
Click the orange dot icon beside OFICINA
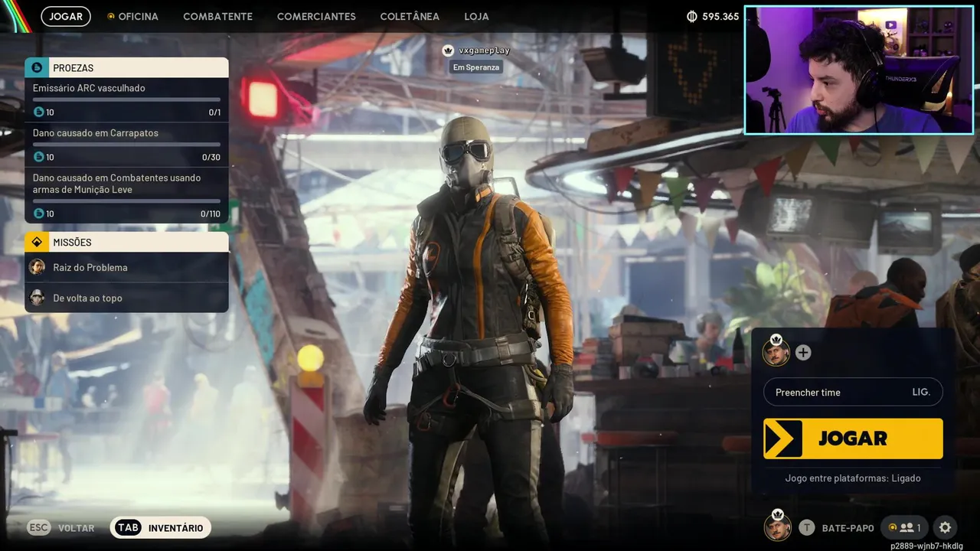click(110, 16)
